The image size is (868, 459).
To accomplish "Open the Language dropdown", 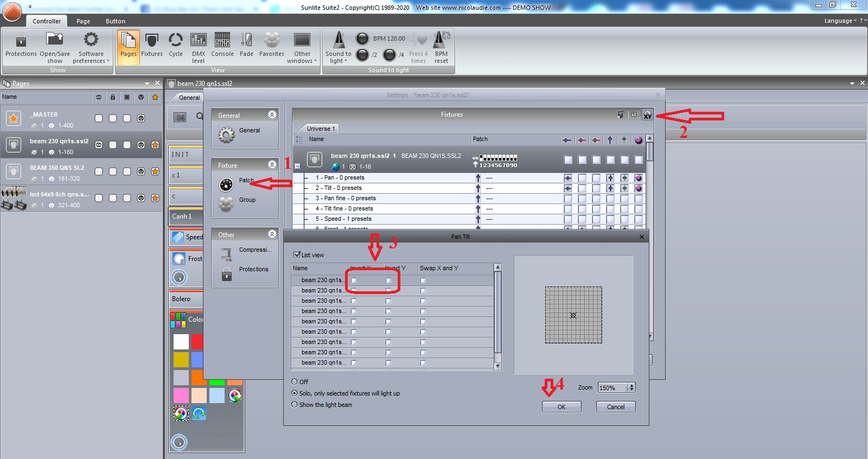I will [x=840, y=21].
